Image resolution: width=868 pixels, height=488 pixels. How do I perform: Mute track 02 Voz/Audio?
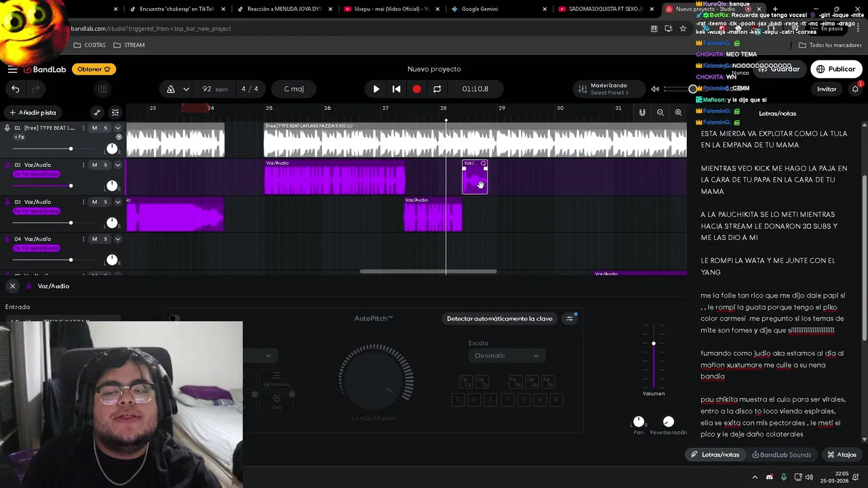coord(94,165)
